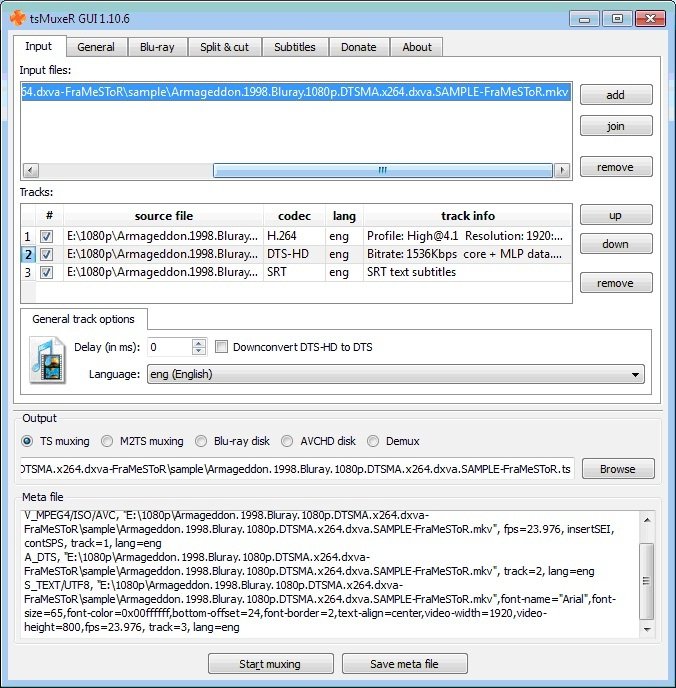Open the Subtitles tab
This screenshot has width=676, height=688.
294,47
